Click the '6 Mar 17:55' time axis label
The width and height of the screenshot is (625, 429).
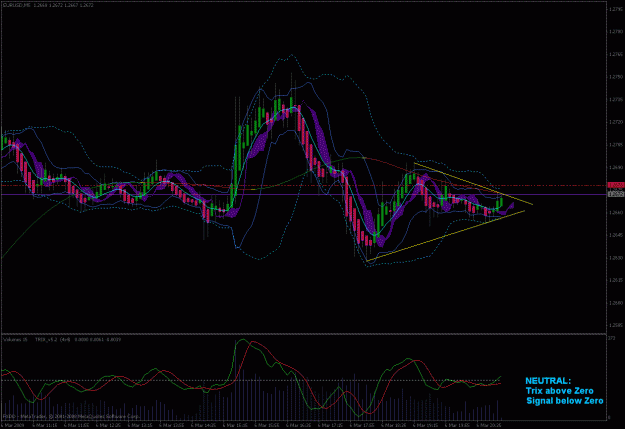pyautogui.click(x=362, y=425)
